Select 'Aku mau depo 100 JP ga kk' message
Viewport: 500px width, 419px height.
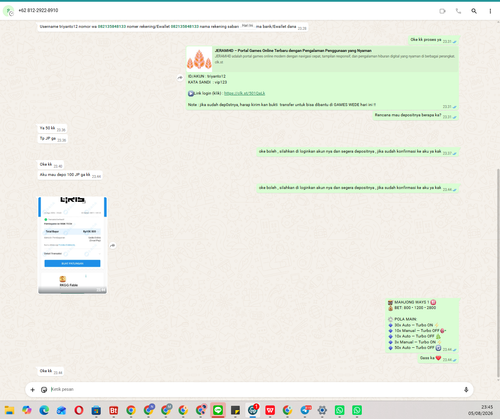tap(70, 175)
